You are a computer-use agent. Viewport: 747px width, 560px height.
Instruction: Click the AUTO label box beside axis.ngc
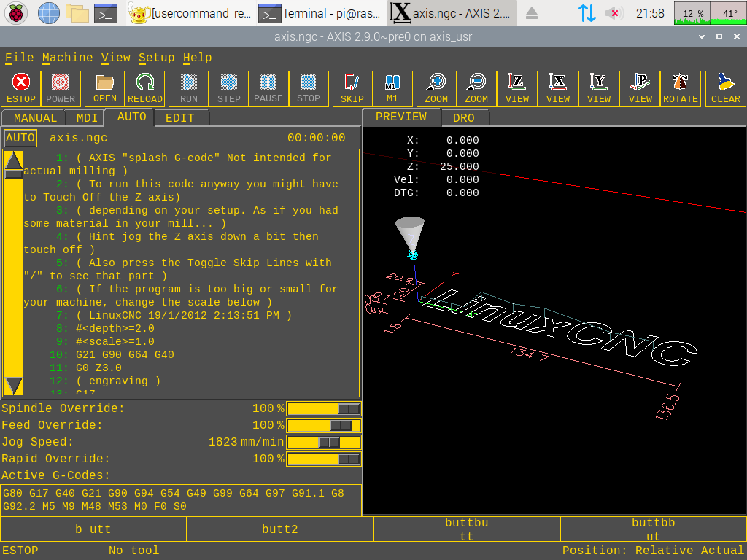tap(20, 138)
